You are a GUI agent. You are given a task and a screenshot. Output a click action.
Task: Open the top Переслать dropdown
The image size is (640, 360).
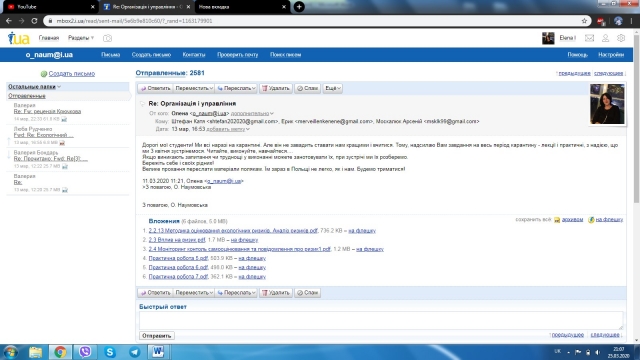[x=236, y=88]
